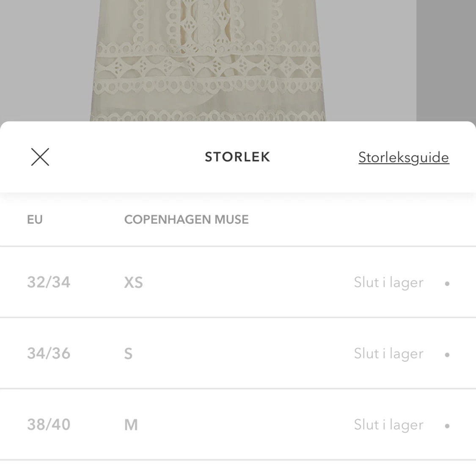Click the EU column header

click(35, 220)
